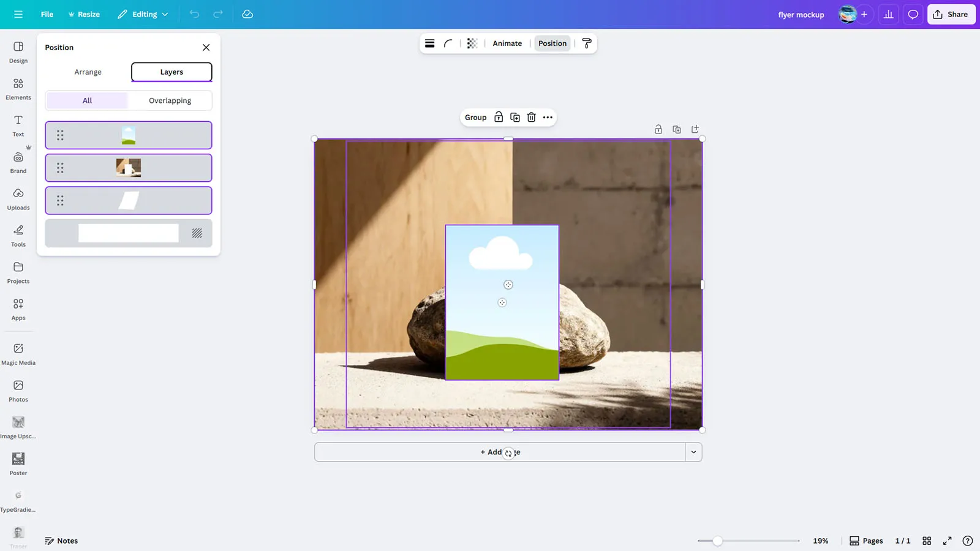Open the analytics bar chart icon
Image resolution: width=980 pixels, height=551 pixels.
coord(888,14)
